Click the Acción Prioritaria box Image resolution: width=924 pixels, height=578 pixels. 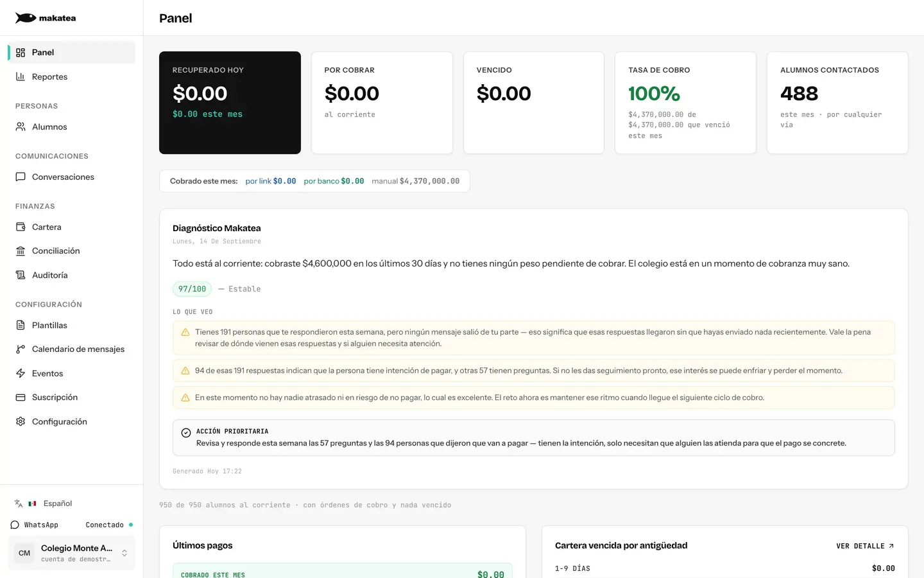click(x=534, y=437)
